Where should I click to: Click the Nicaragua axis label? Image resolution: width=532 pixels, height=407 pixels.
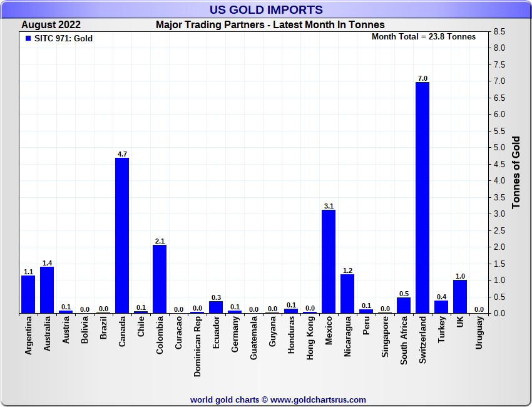(x=347, y=336)
